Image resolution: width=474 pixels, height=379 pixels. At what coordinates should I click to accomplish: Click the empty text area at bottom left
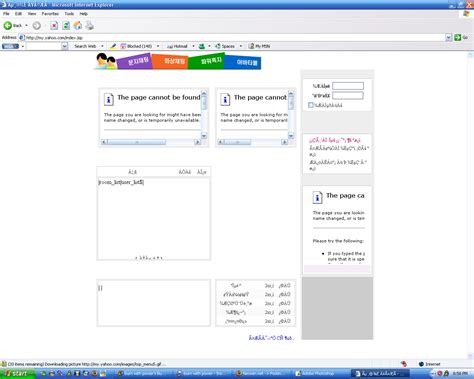pyautogui.click(x=154, y=303)
